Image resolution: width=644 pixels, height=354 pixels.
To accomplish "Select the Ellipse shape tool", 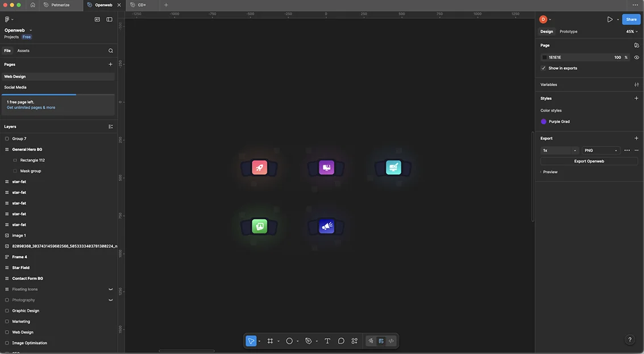I will pyautogui.click(x=289, y=341).
